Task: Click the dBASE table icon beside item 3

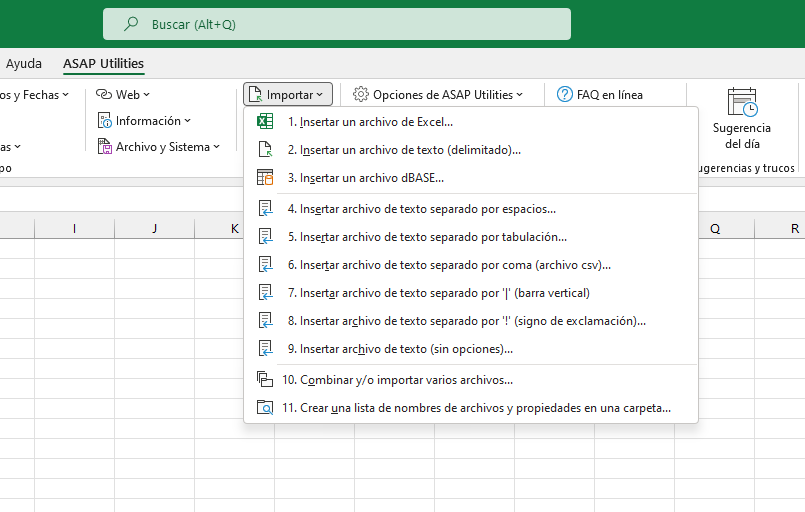Action: tap(265, 178)
